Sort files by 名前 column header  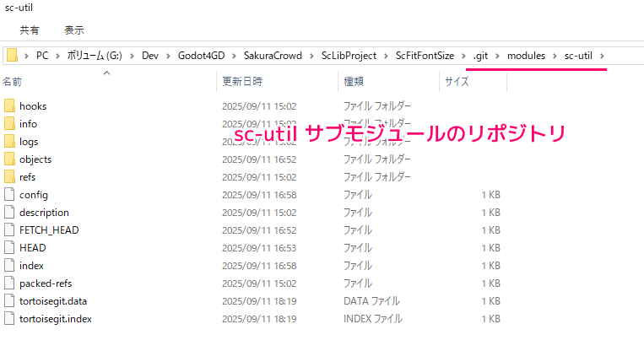[13, 82]
